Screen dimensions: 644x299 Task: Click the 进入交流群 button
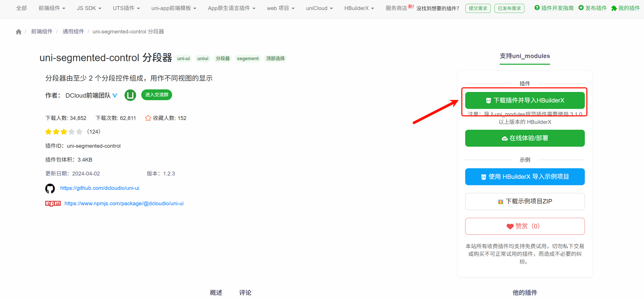pyautogui.click(x=157, y=95)
